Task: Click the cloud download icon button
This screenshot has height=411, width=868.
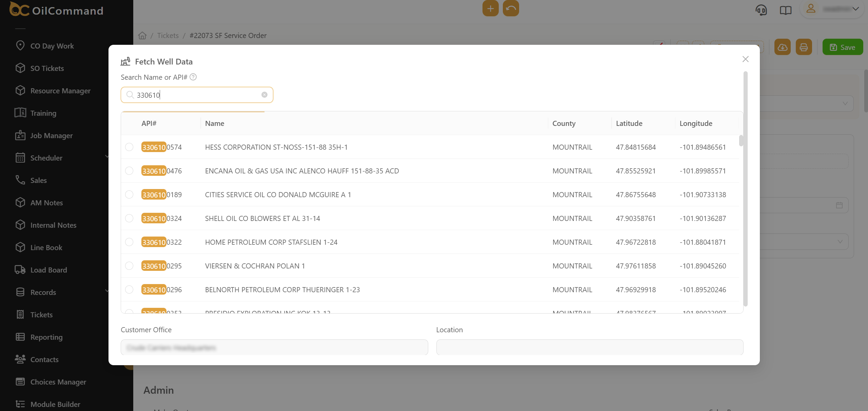Action: click(783, 47)
